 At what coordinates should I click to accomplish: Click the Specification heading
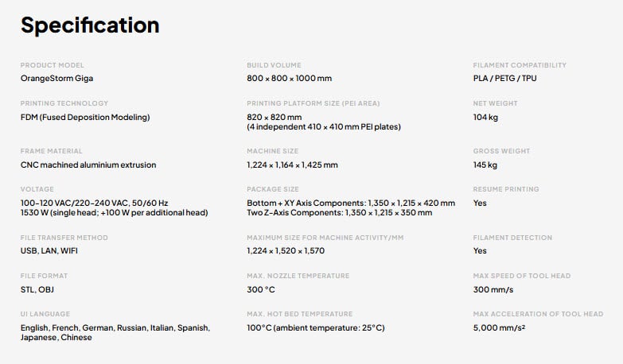click(x=90, y=25)
